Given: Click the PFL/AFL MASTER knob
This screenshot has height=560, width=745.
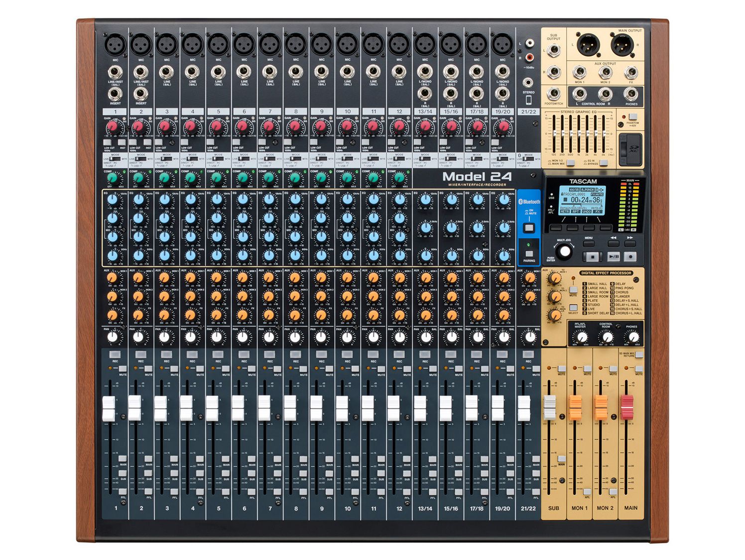Looking at the screenshot, I should (581, 337).
